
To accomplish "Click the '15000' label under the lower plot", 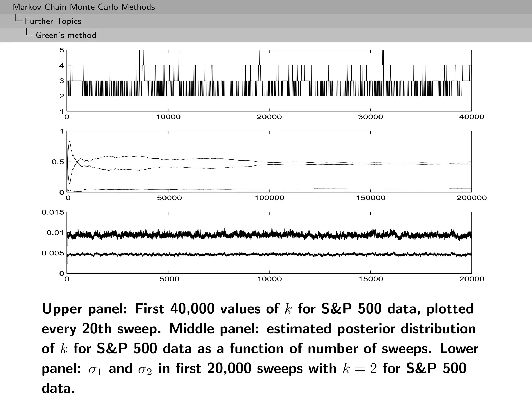I will tap(370, 279).
